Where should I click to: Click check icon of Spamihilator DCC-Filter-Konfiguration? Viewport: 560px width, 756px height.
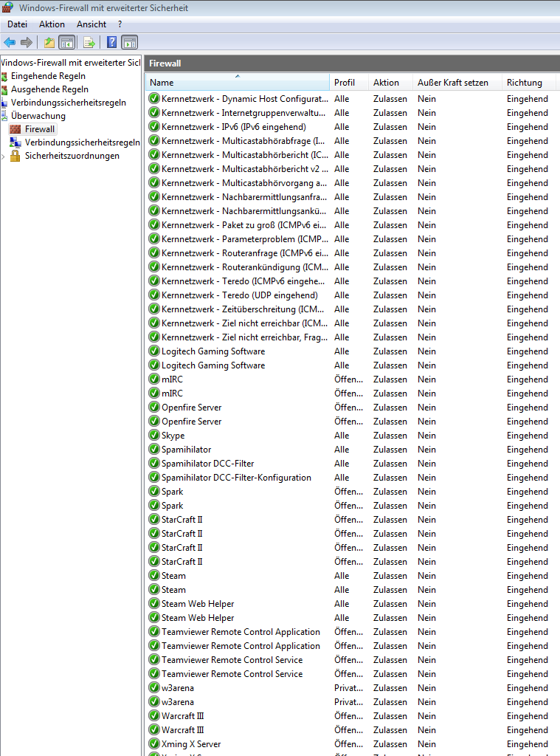point(153,477)
